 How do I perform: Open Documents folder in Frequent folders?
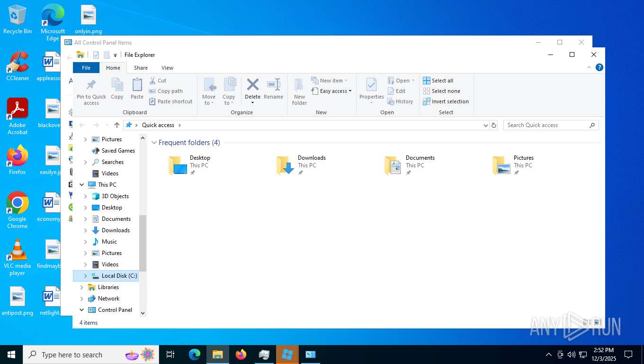click(x=410, y=165)
